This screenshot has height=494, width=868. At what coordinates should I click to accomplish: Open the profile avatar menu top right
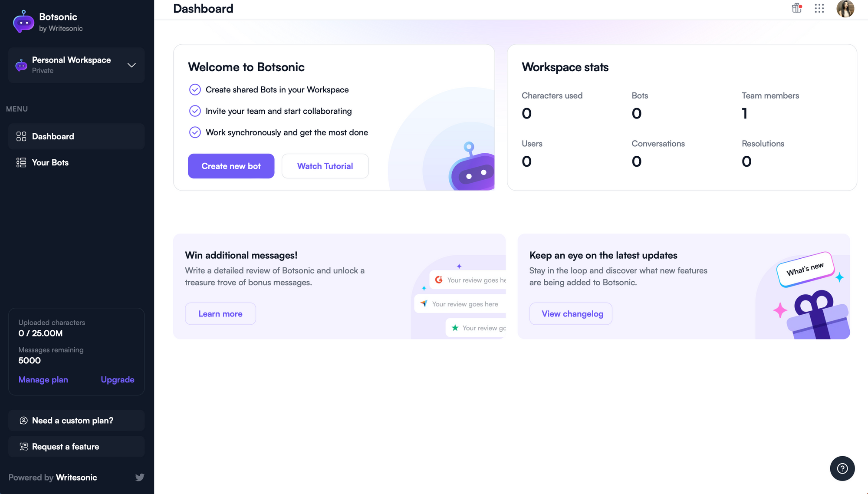coord(845,9)
